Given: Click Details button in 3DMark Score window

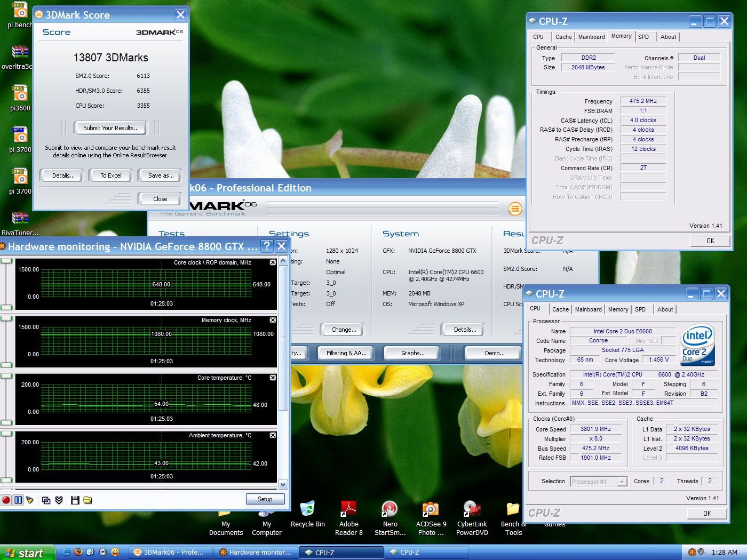Looking at the screenshot, I should point(63,175).
